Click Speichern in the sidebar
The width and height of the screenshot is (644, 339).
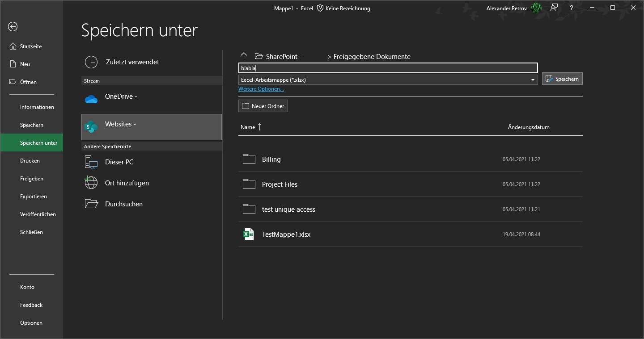point(31,125)
